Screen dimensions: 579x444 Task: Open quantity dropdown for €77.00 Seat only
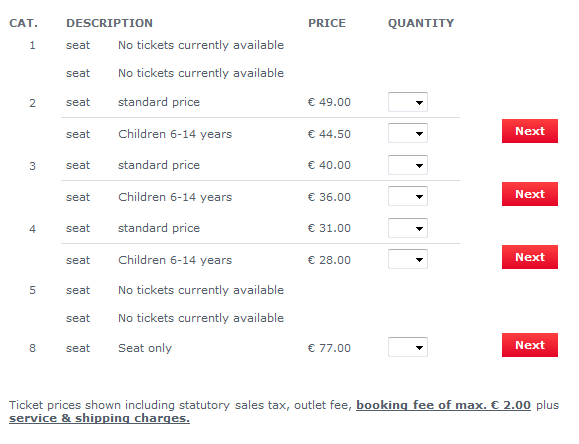coord(408,347)
